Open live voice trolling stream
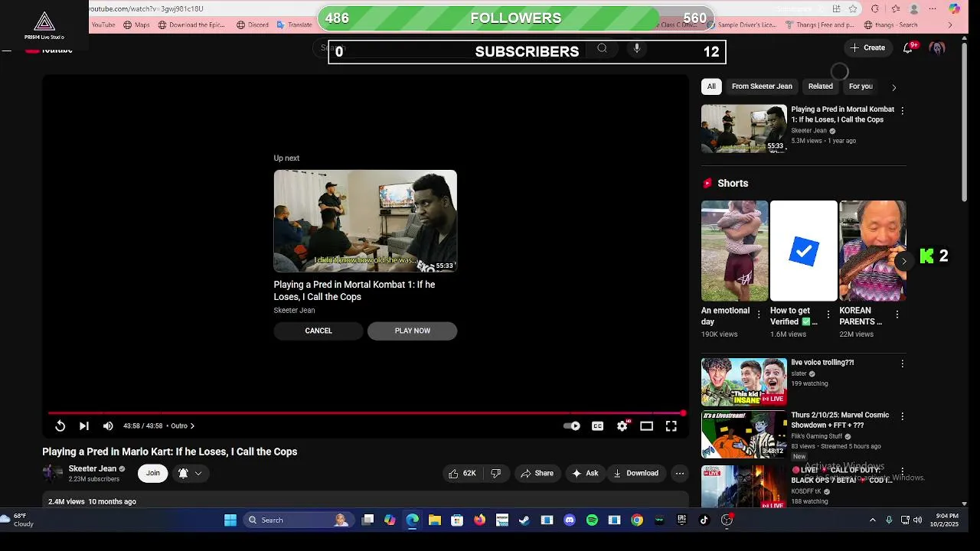 [743, 382]
